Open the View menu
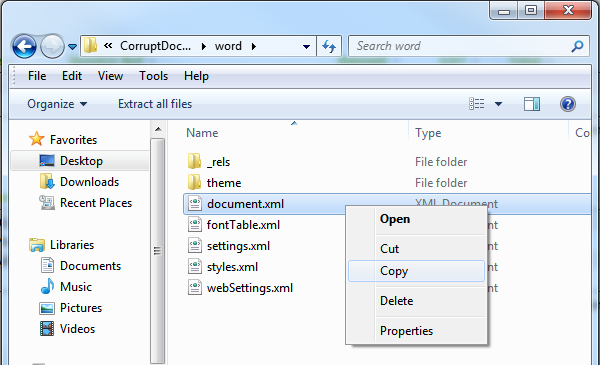Viewport: 600px width, 365px height. 110,76
